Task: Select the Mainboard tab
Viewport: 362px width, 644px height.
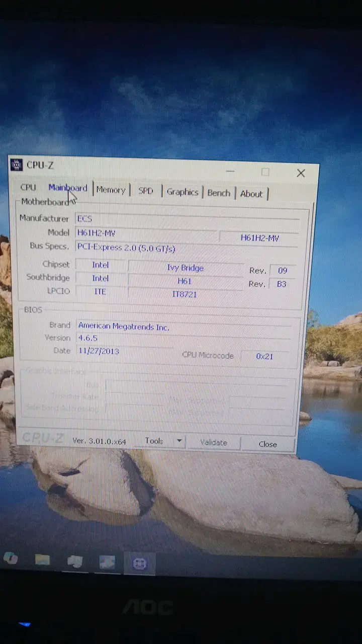Action: 68,188
